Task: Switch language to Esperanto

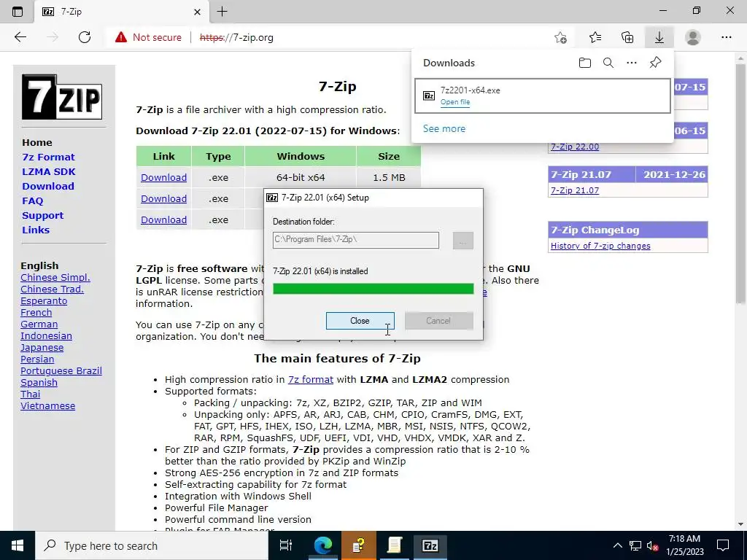Action: click(x=44, y=301)
